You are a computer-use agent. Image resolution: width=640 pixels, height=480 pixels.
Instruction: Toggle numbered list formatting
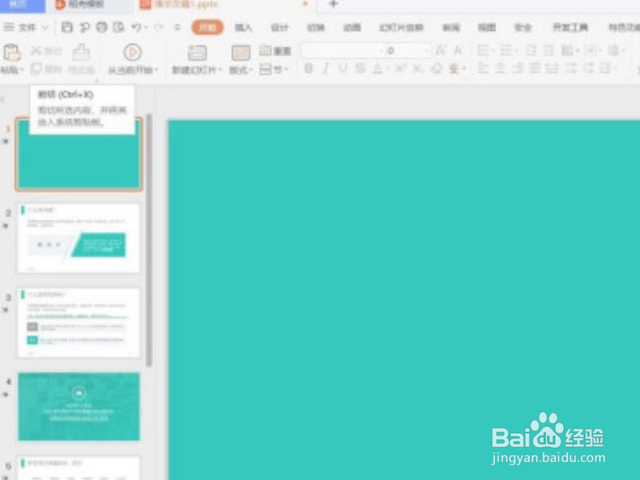(x=506, y=50)
